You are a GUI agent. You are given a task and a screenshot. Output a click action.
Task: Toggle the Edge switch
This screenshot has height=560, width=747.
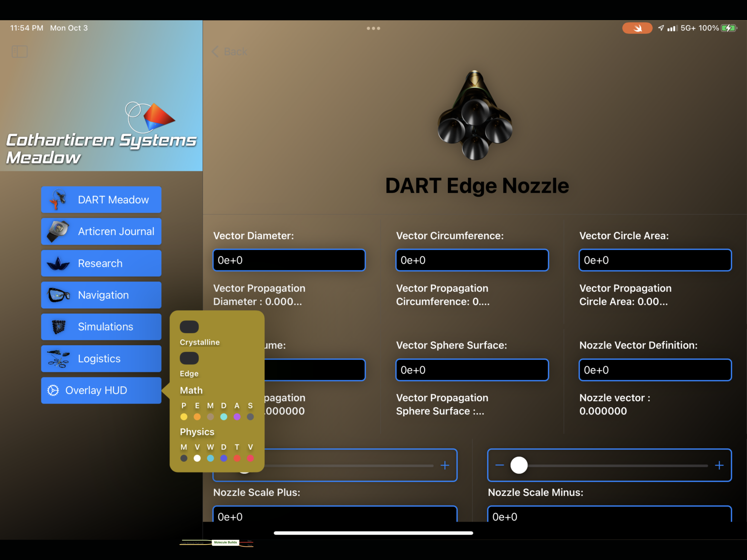coord(189,358)
